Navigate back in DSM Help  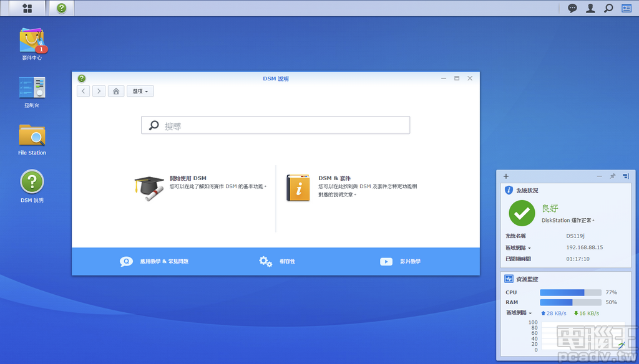click(84, 91)
